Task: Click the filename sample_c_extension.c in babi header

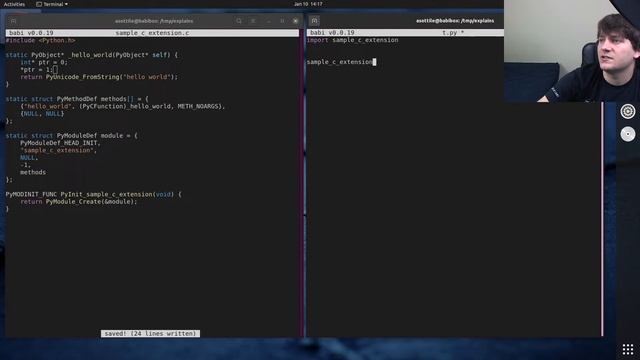Action: pos(152,33)
